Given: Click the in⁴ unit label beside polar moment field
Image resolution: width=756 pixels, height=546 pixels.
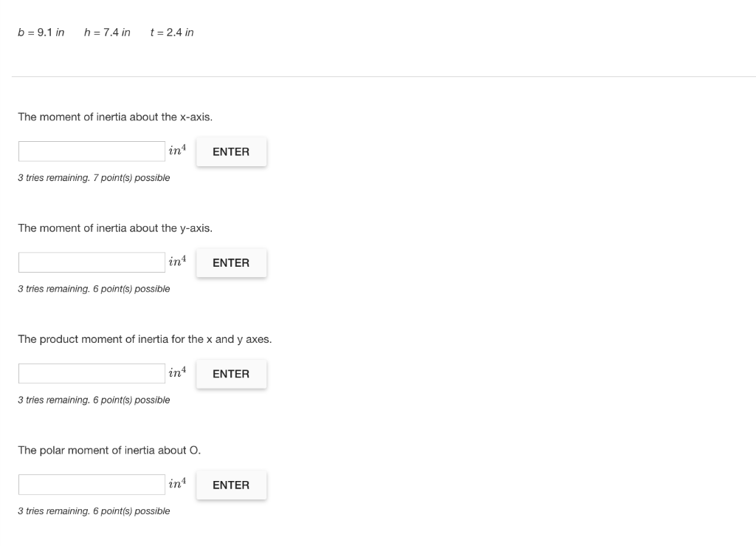Looking at the screenshot, I should pos(177,483).
